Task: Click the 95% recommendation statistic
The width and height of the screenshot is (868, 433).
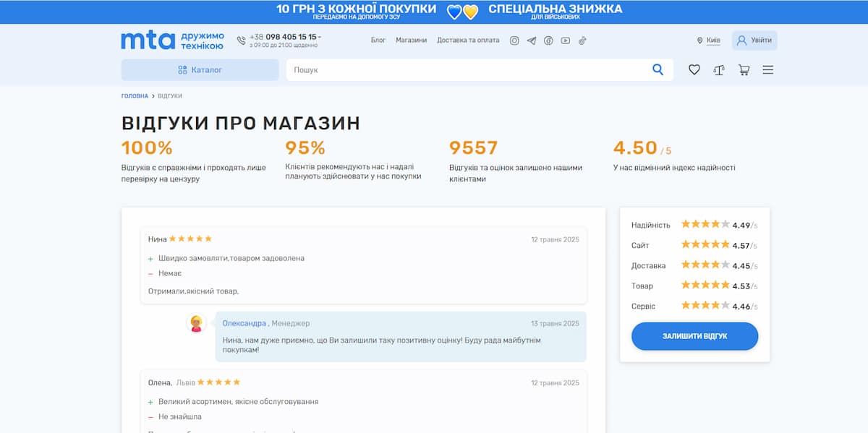Action: pos(305,148)
